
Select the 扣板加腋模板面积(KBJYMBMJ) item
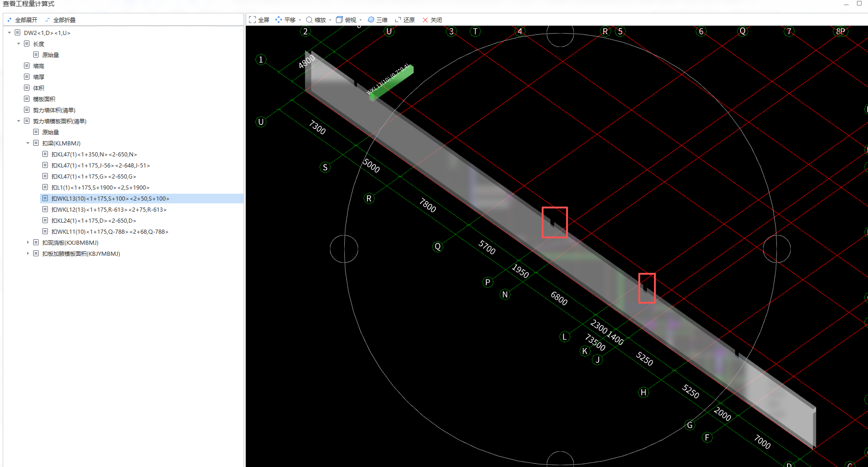click(81, 254)
